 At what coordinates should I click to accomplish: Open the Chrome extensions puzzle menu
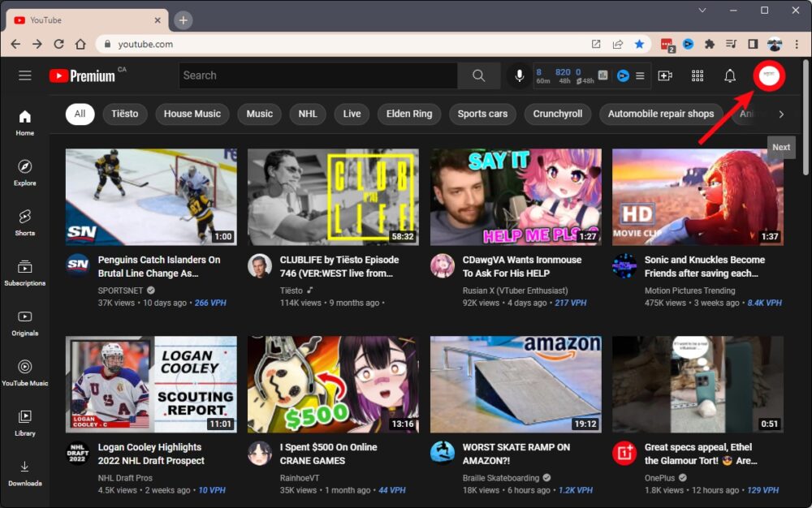pyautogui.click(x=710, y=44)
